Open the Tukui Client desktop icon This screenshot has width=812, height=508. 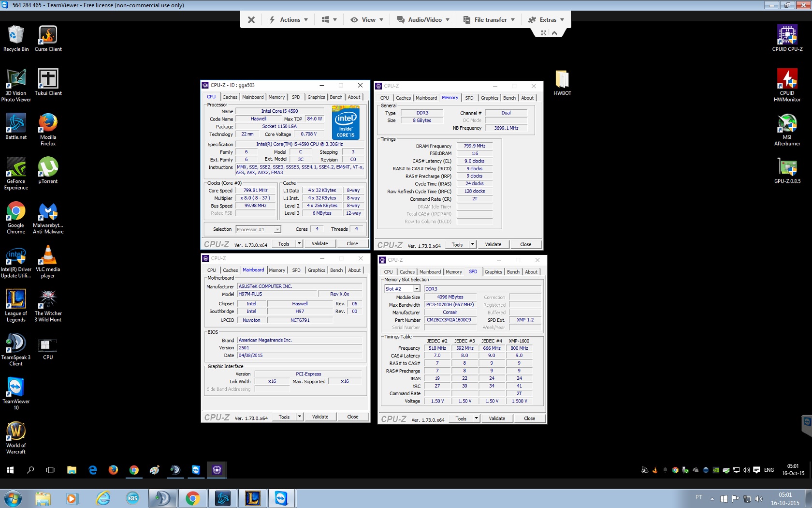click(x=48, y=83)
